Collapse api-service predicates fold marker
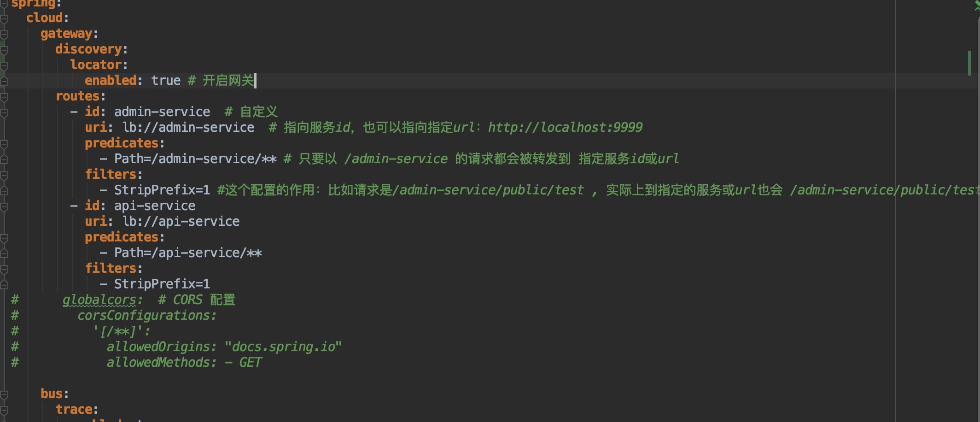This screenshot has height=422, width=980. coord(4,238)
